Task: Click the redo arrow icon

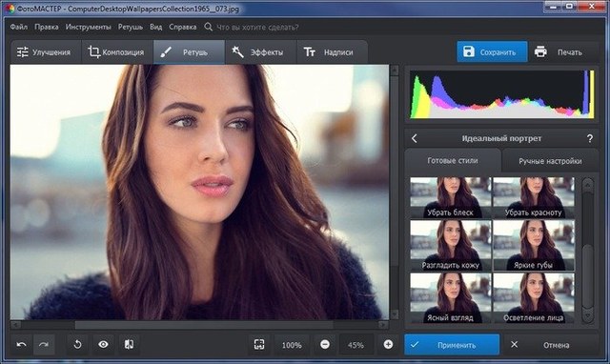Action: click(44, 345)
